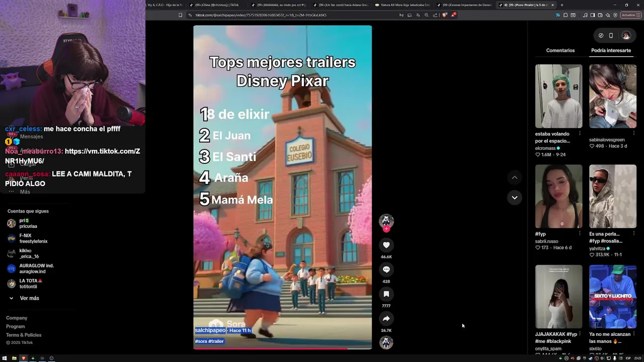Switch to the Comentarios tab
Screen dimensions: 644x362
tap(560, 50)
